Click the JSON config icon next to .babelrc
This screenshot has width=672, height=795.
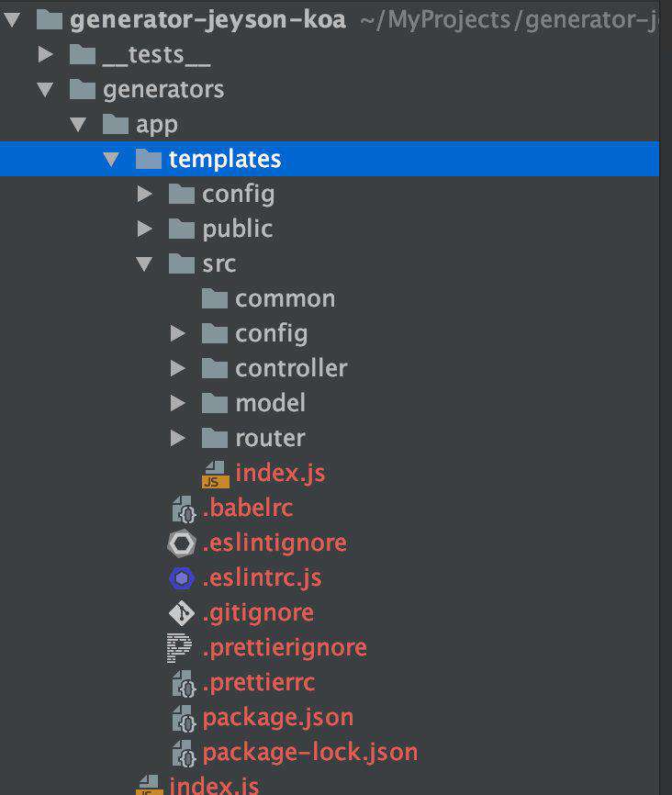(184, 509)
